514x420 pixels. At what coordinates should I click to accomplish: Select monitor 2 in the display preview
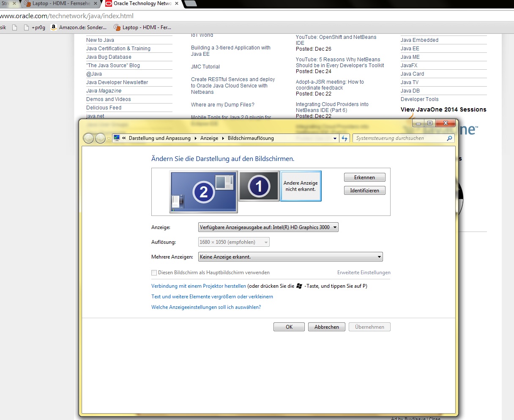(x=204, y=191)
